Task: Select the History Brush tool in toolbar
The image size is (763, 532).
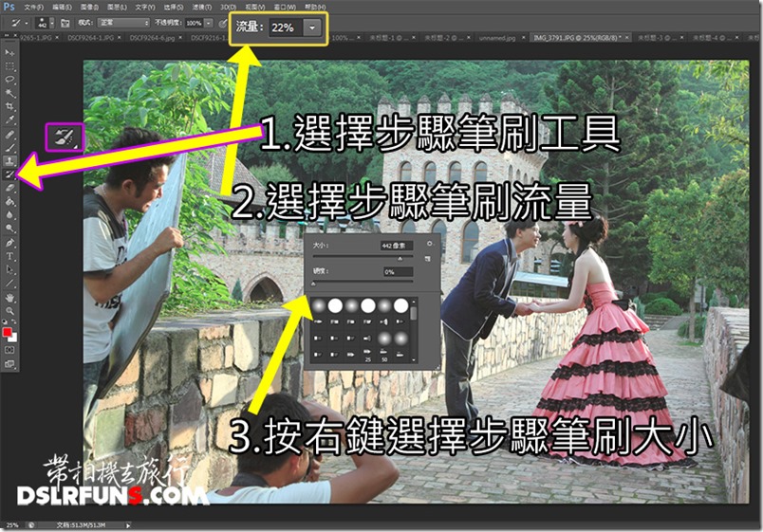Action: 9,174
